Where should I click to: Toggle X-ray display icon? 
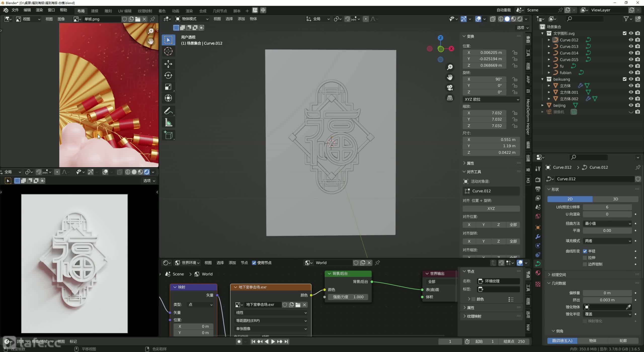(493, 19)
